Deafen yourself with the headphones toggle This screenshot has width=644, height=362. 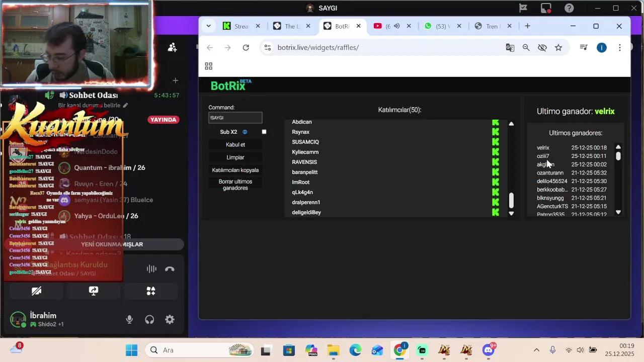tap(149, 319)
